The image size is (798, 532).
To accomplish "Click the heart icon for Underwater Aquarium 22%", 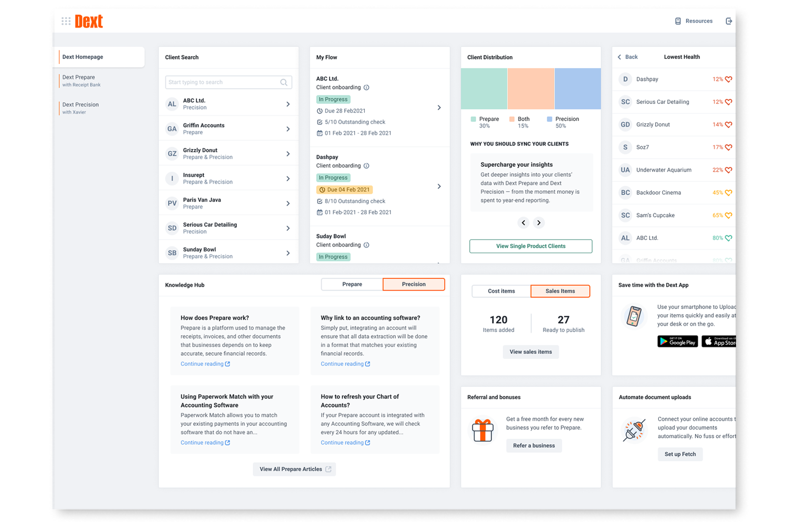I will click(729, 170).
